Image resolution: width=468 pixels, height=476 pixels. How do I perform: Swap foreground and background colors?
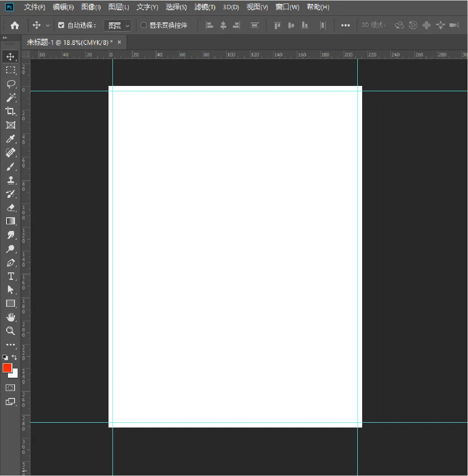[x=14, y=357]
